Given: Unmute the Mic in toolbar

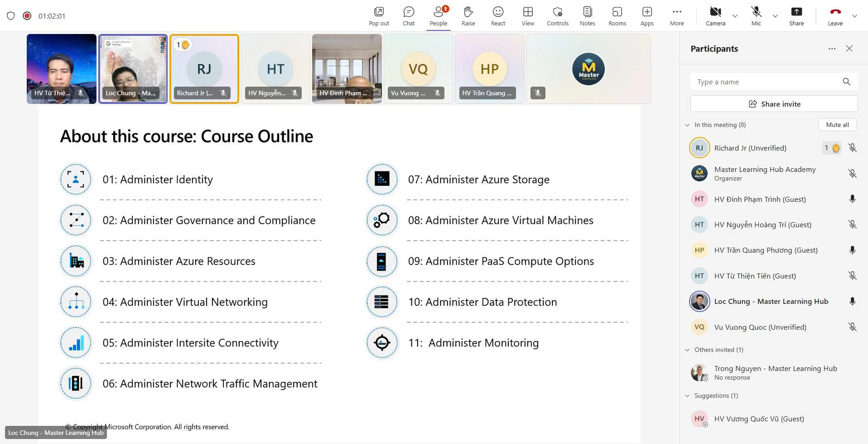Looking at the screenshot, I should [756, 16].
